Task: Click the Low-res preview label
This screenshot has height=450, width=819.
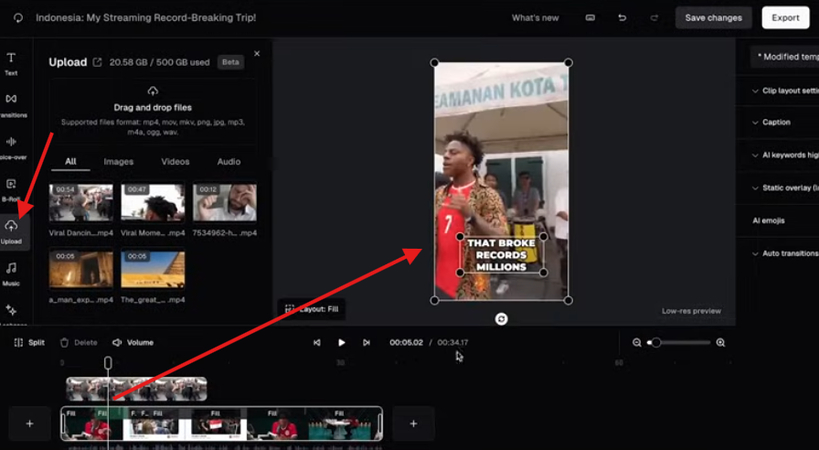Action: tap(691, 311)
